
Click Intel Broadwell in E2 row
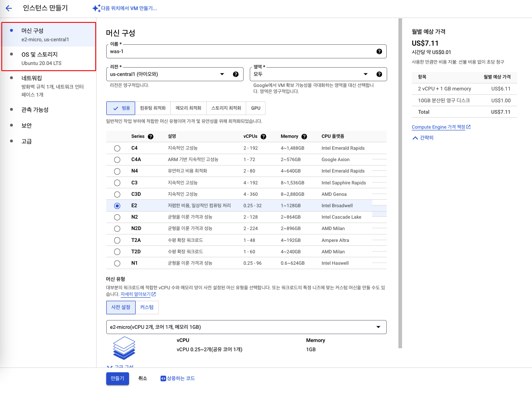pos(337,205)
